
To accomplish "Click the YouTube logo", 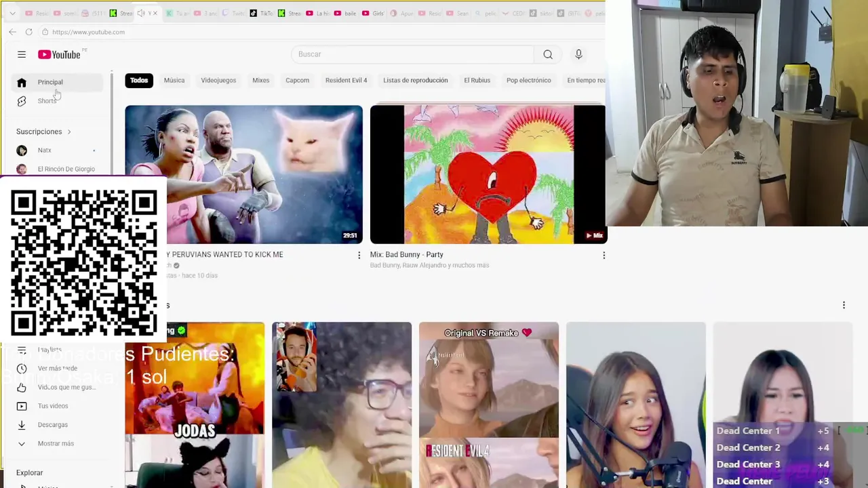I will point(59,54).
